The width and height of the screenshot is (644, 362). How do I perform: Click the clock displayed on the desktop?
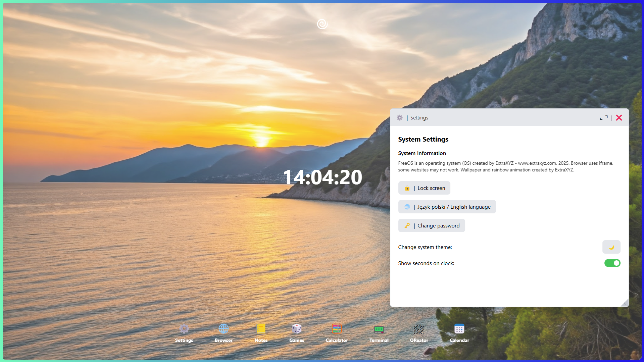323,177
